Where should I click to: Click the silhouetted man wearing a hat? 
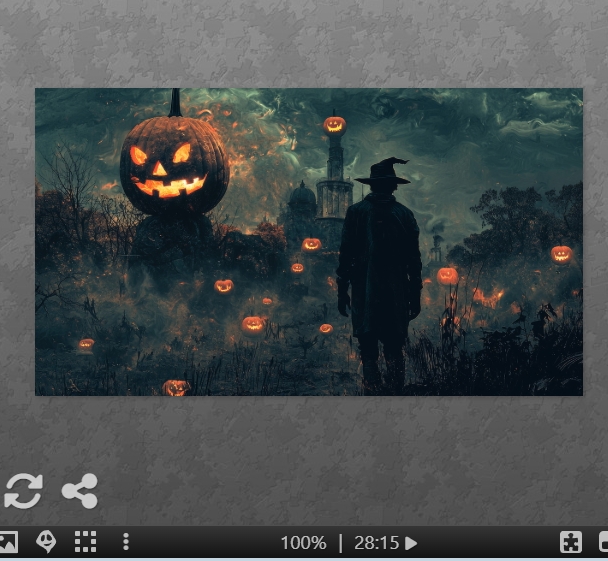[380, 270]
